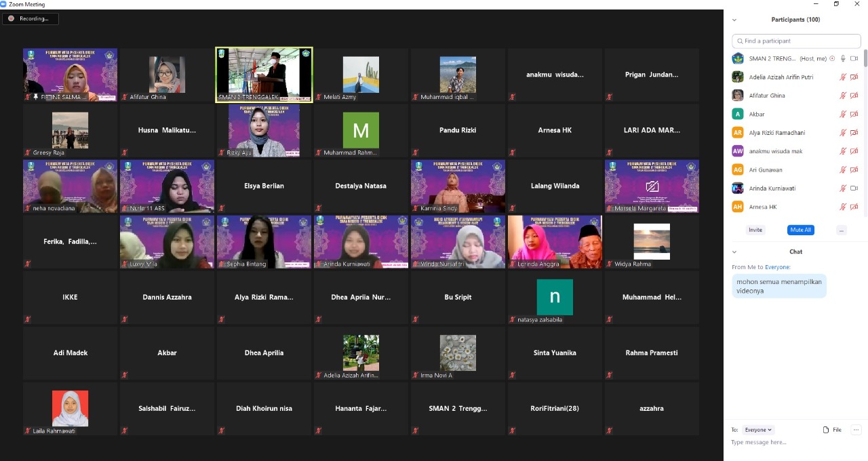Screen dimensions: 868x461
Task: Toggle Afifatur Ghina's disabled video icon
Action: click(854, 96)
